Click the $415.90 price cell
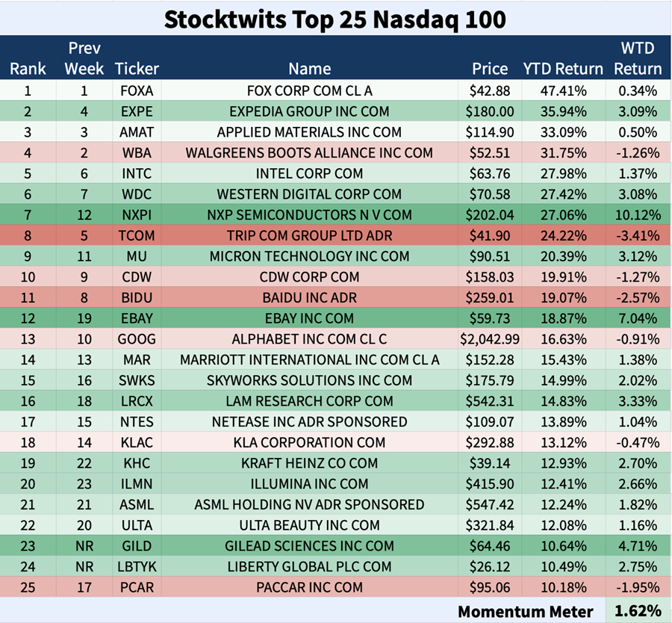This screenshot has width=672, height=623. [x=490, y=484]
